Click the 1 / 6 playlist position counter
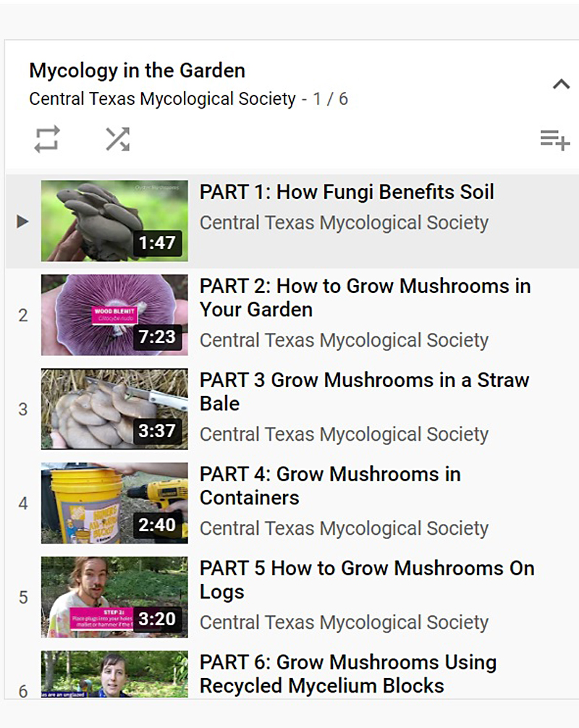579x728 pixels. (330, 99)
